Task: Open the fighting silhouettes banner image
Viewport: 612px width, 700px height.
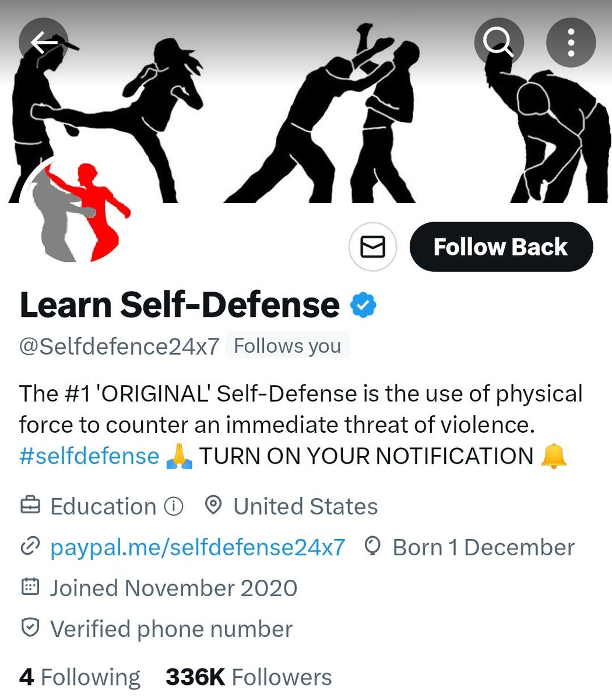Action: pyautogui.click(x=306, y=101)
